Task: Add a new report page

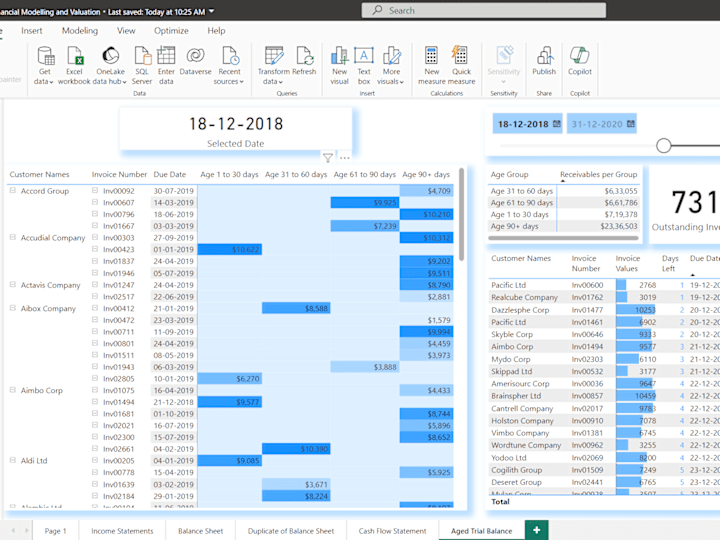Action: point(536,530)
